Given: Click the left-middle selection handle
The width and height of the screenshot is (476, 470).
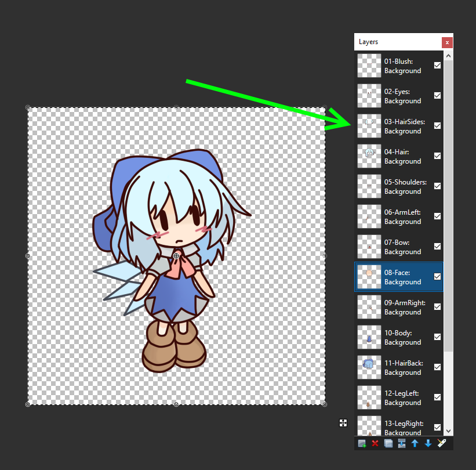Looking at the screenshot, I should coord(28,256).
